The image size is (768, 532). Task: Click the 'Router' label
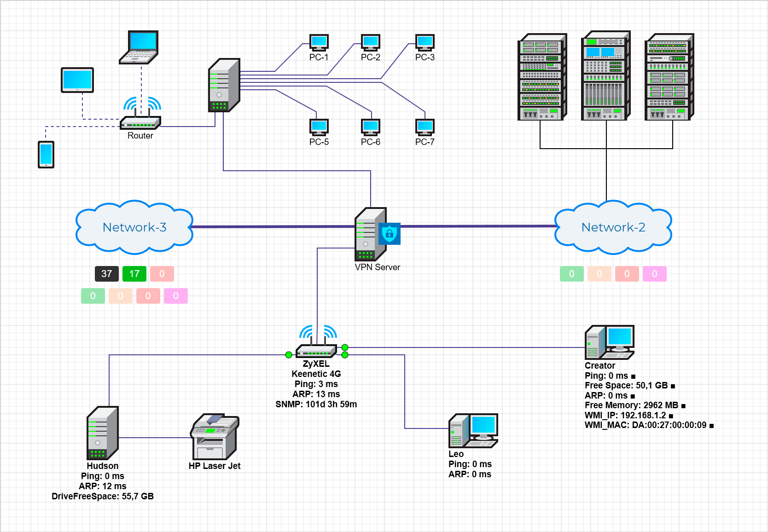tap(140, 135)
